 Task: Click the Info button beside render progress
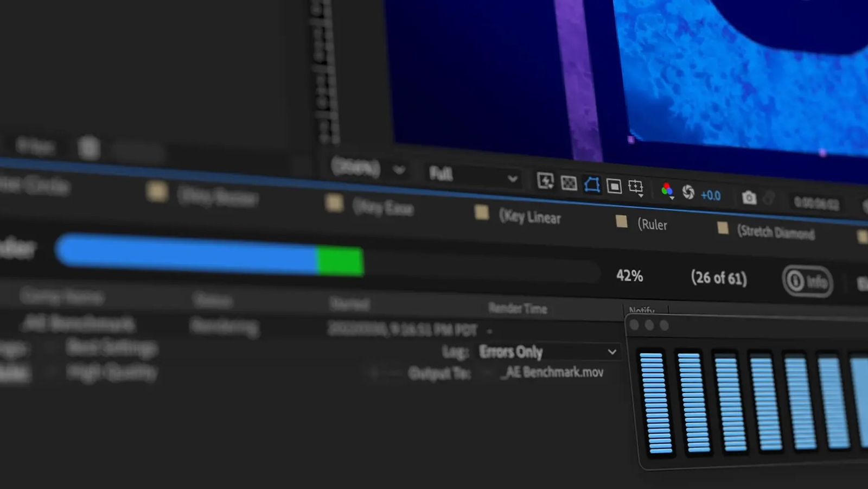[807, 281]
